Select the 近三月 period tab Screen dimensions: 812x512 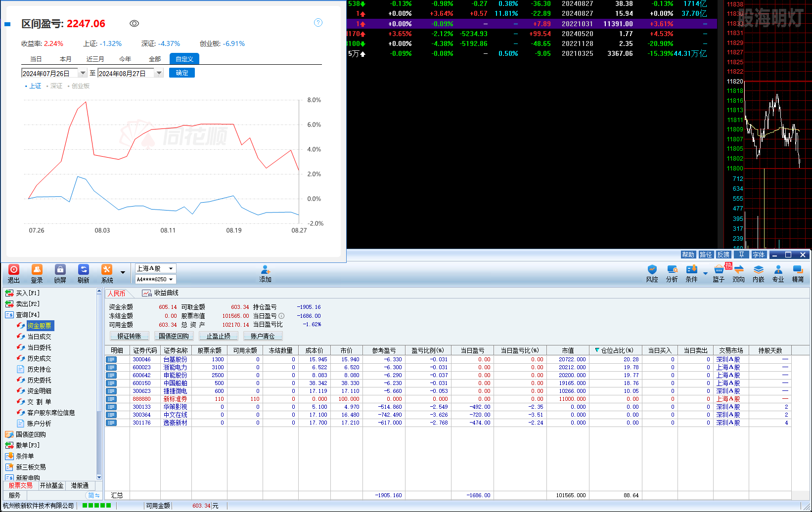pyautogui.click(x=95, y=59)
